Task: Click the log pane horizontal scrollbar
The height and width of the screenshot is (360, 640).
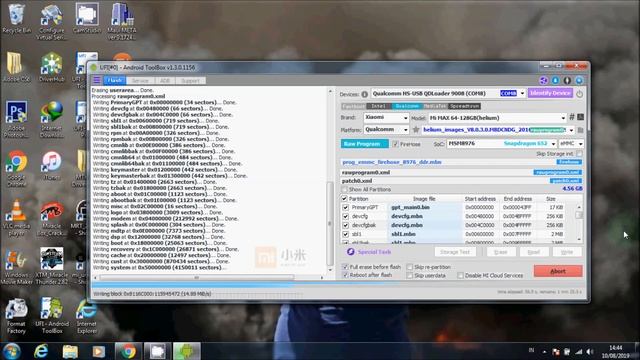Action: 196,278
